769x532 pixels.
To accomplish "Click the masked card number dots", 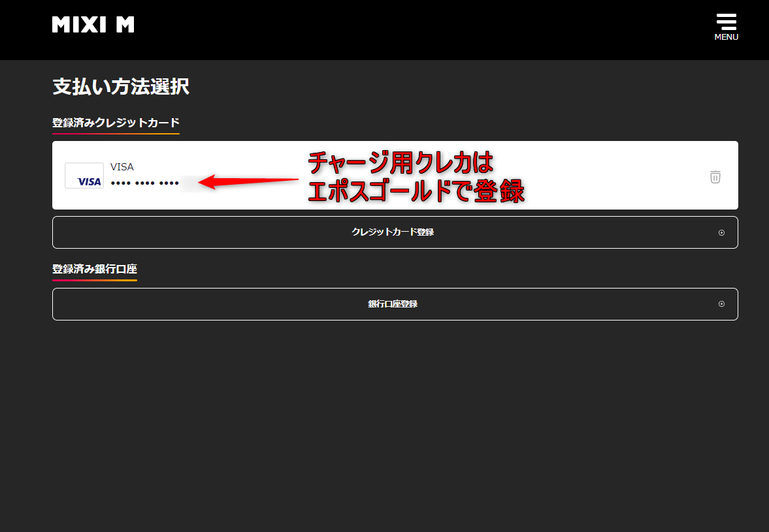I will tap(144, 183).
